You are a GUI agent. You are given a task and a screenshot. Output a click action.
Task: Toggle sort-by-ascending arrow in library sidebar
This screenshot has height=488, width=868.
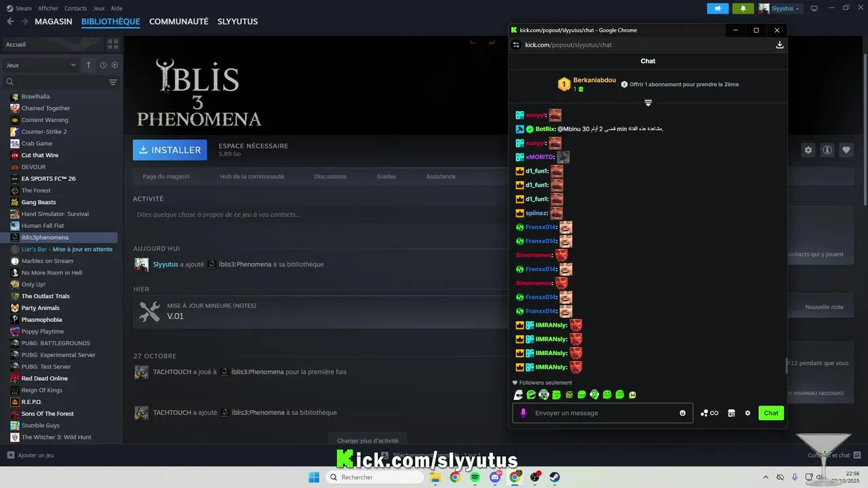tap(88, 65)
